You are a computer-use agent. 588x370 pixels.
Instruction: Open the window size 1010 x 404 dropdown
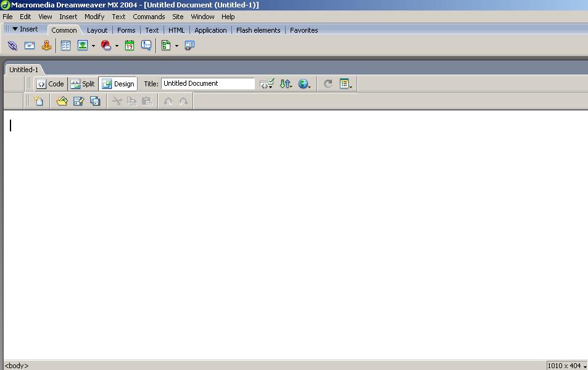(x=566, y=366)
